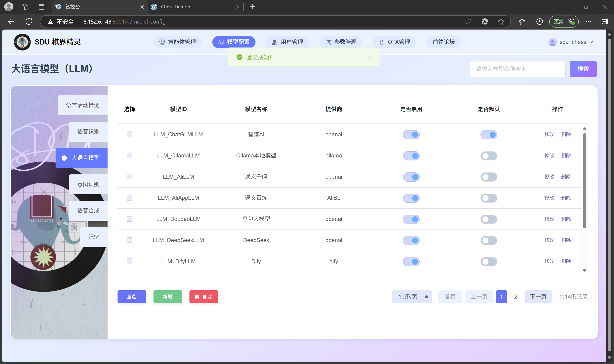Check the LLM_OllamaLLM row checkbox
This screenshot has width=614, height=364.
(x=130, y=155)
